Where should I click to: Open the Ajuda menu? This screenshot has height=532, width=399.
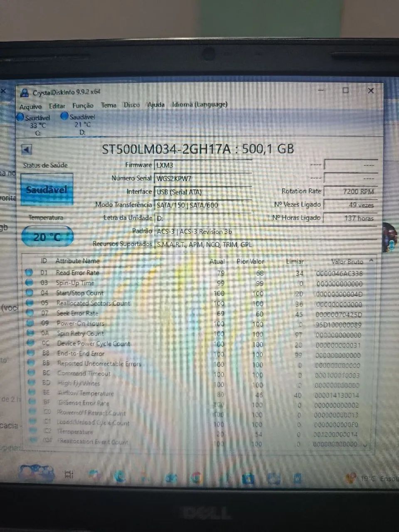156,105
